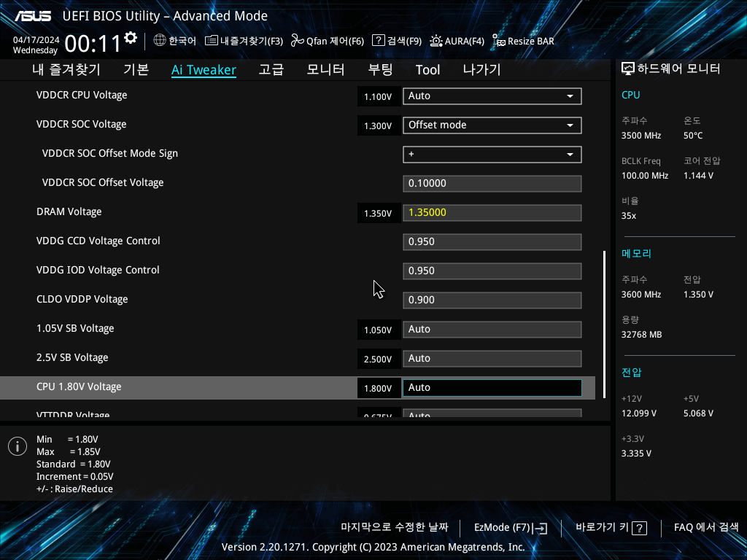
Task: Select the 2.5V SB Voltage label
Action: (x=72, y=357)
